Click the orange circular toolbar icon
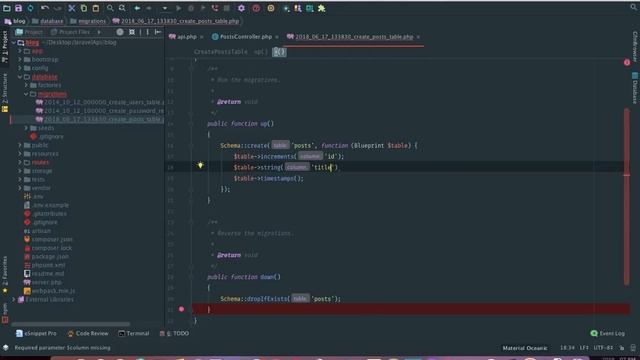 [271, 8]
